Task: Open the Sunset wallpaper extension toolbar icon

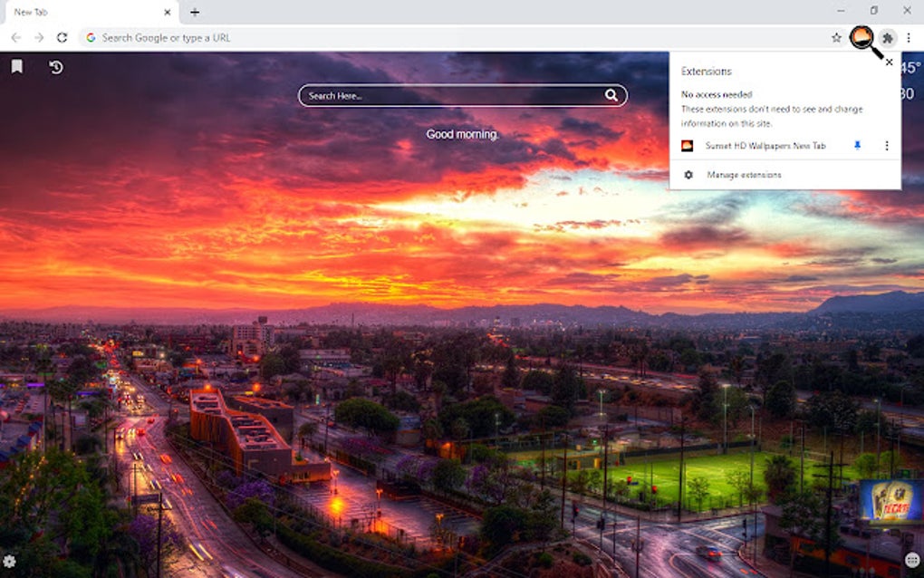Action: [x=861, y=38]
